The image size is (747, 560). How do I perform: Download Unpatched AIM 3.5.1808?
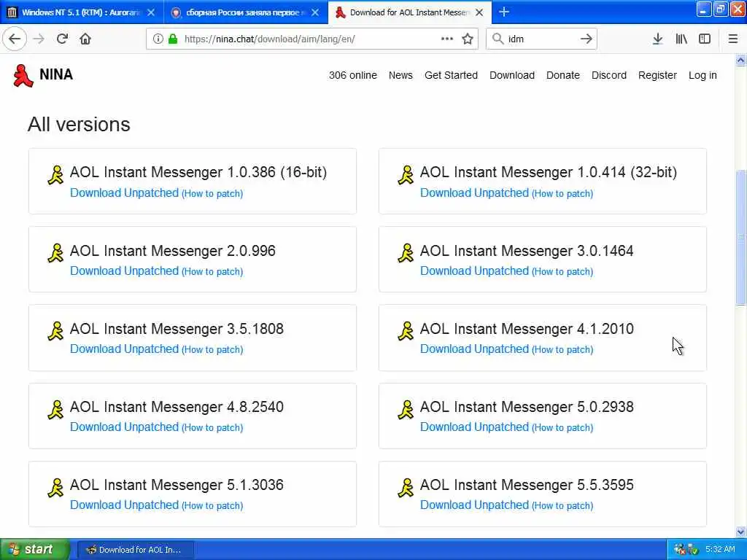pos(124,349)
